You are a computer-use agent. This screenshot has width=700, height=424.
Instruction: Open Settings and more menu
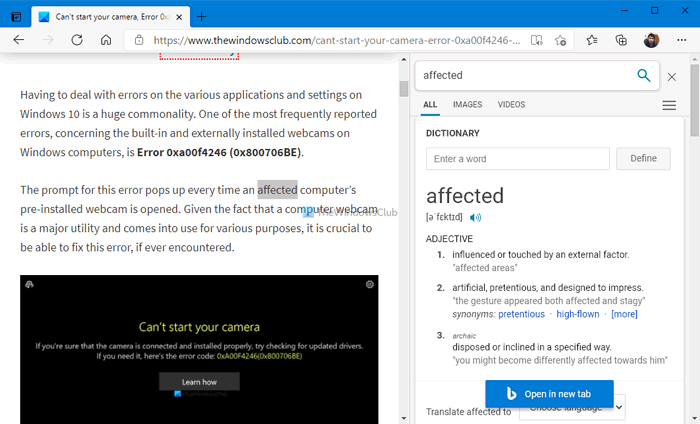(x=681, y=40)
